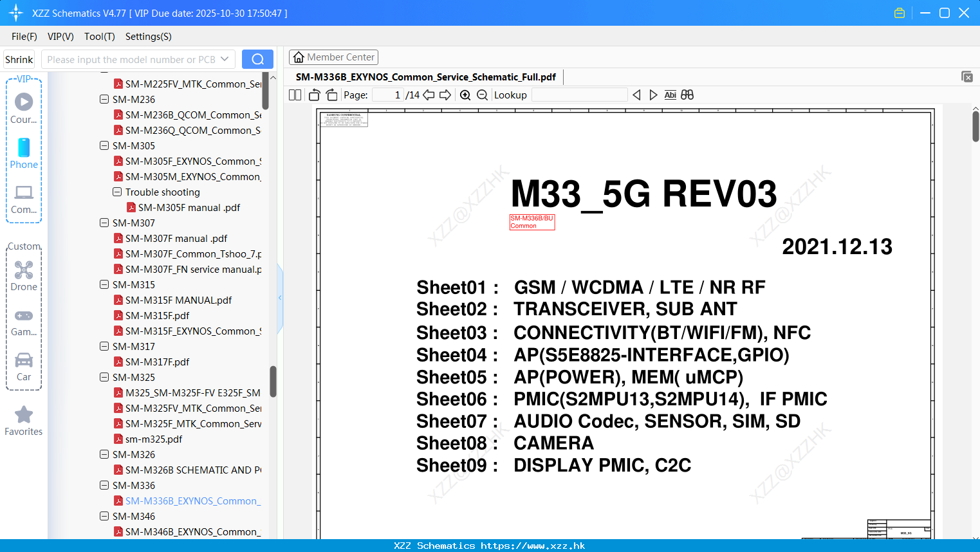Collapse the SM-M336 tree node
980x552 pixels.
point(104,486)
